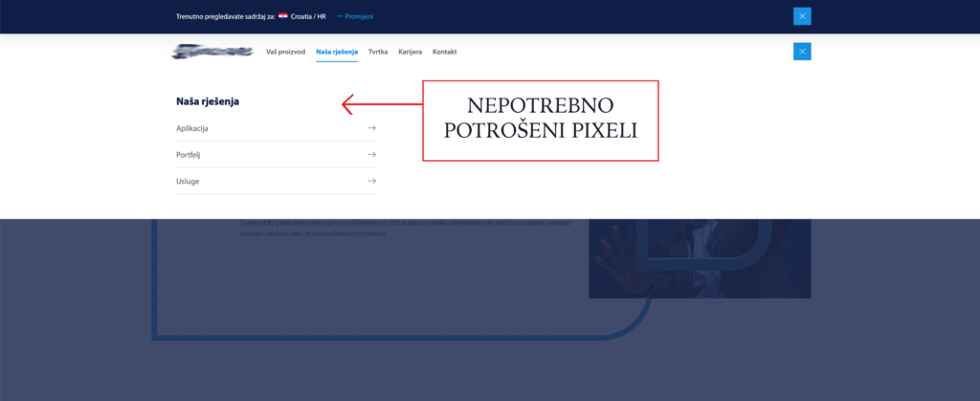Viewport: 980px width, 401px height.
Task: Open the Vaš proizvod menu
Action: [285, 52]
